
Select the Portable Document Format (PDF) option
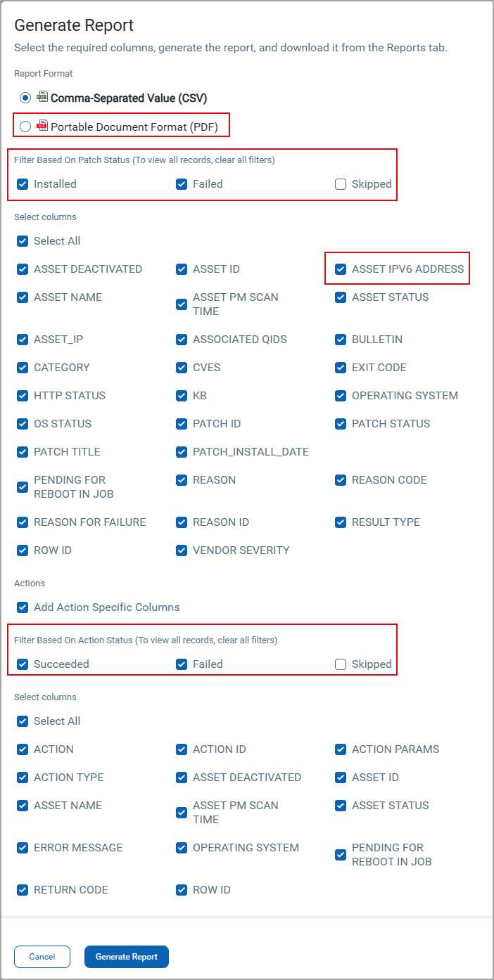click(25, 125)
